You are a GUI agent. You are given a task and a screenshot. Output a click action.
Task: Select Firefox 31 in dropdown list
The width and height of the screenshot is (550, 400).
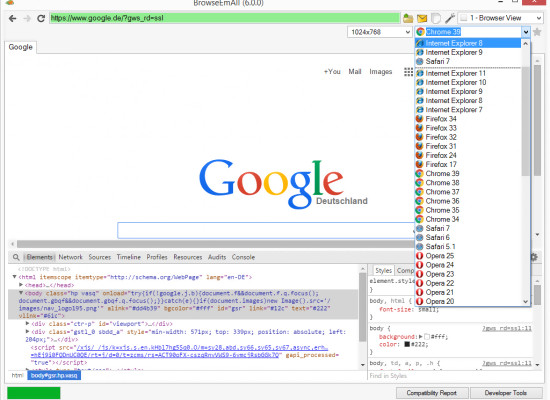[x=468, y=146]
